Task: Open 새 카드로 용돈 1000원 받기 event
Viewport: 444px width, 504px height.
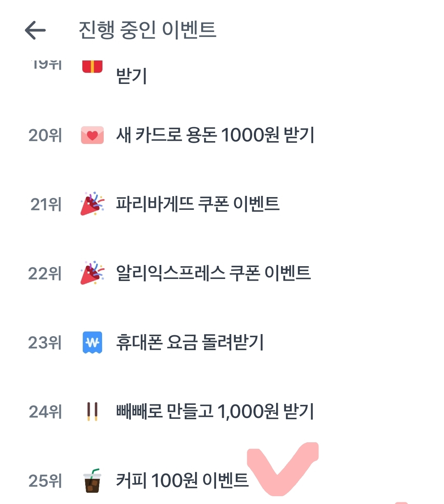Action: [x=215, y=135]
